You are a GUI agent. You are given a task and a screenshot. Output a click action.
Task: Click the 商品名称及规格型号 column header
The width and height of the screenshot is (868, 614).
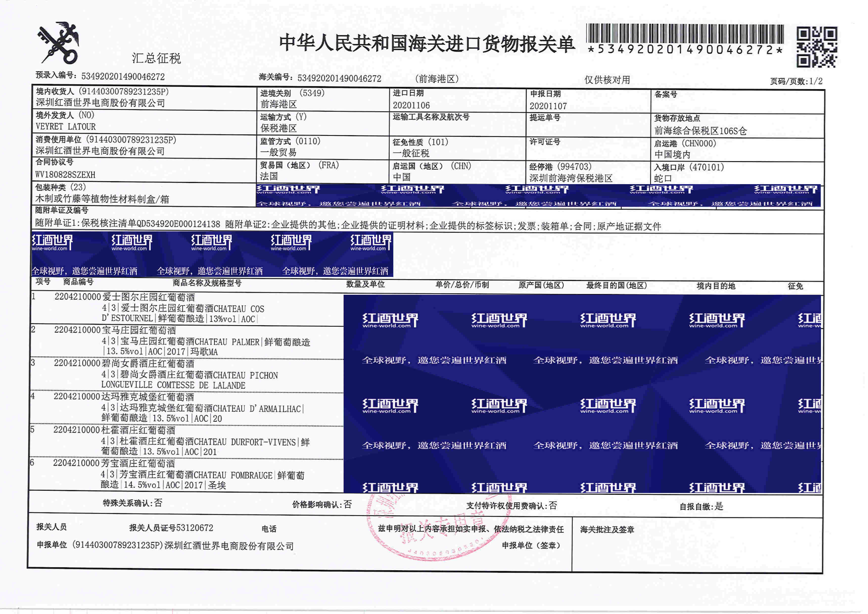pyautogui.click(x=207, y=283)
